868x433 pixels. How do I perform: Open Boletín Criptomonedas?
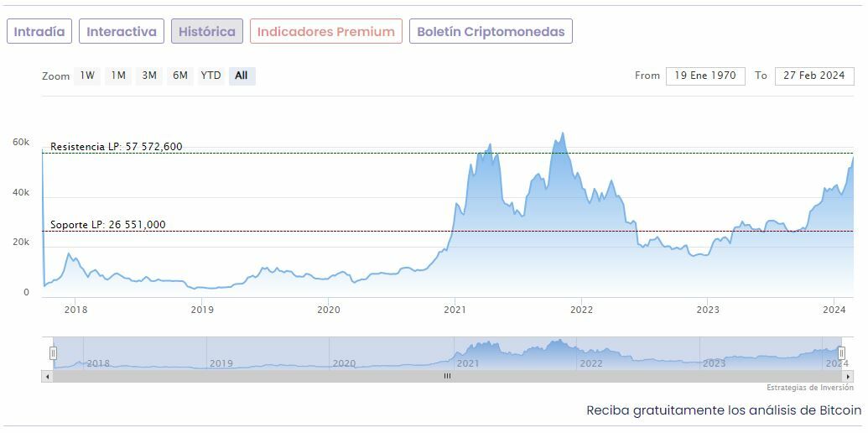click(x=491, y=32)
